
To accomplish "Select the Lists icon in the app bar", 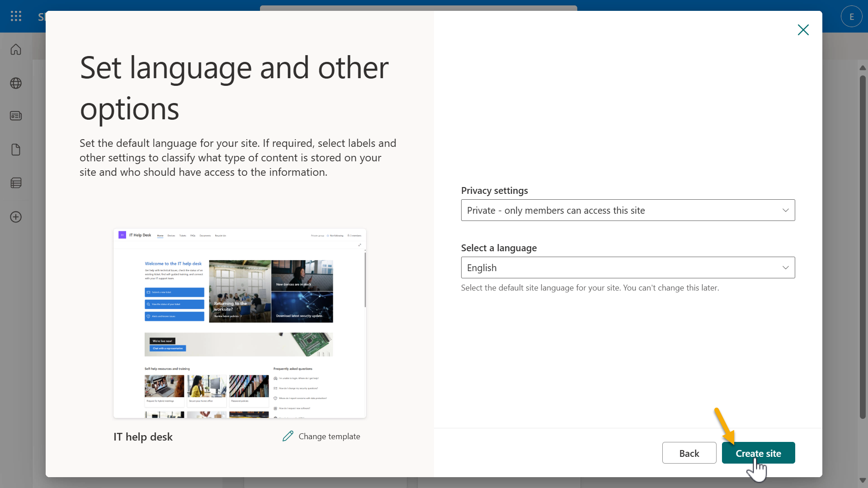I will [15, 183].
